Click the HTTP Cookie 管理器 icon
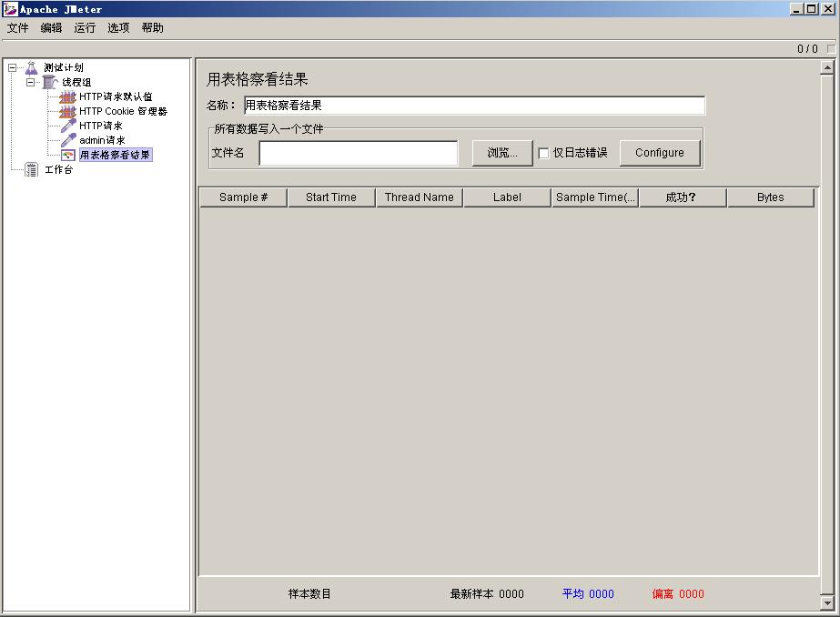Viewport: 840px width, 617px height. 67,111
